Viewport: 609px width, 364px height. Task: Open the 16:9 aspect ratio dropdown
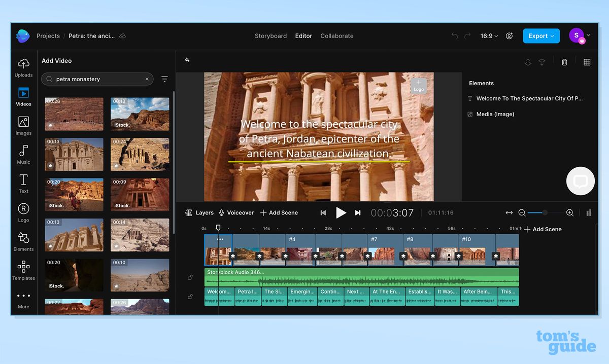click(488, 36)
